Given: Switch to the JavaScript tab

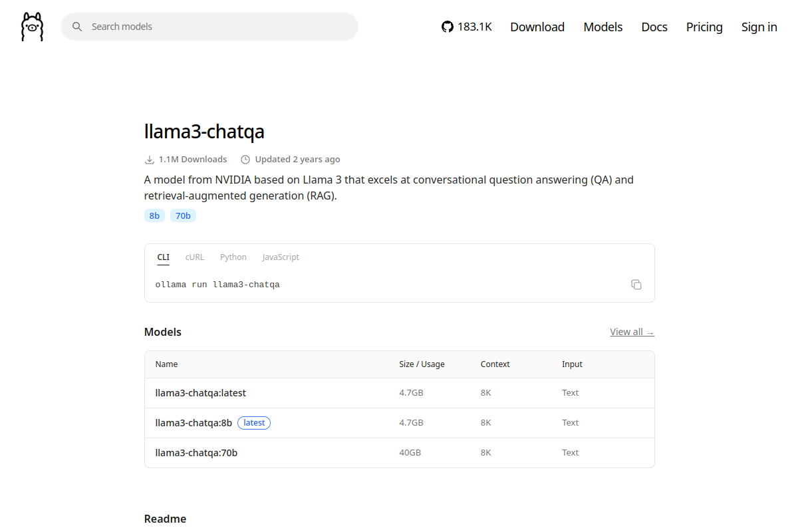Looking at the screenshot, I should click(281, 257).
